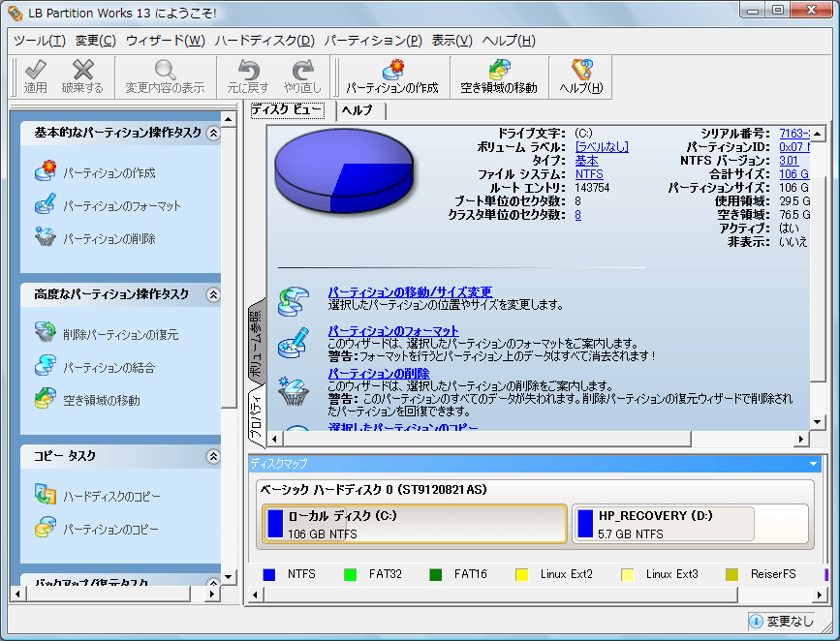Select HP_RECOVERY (D:) partition block
840x641 pixels.
point(690,524)
